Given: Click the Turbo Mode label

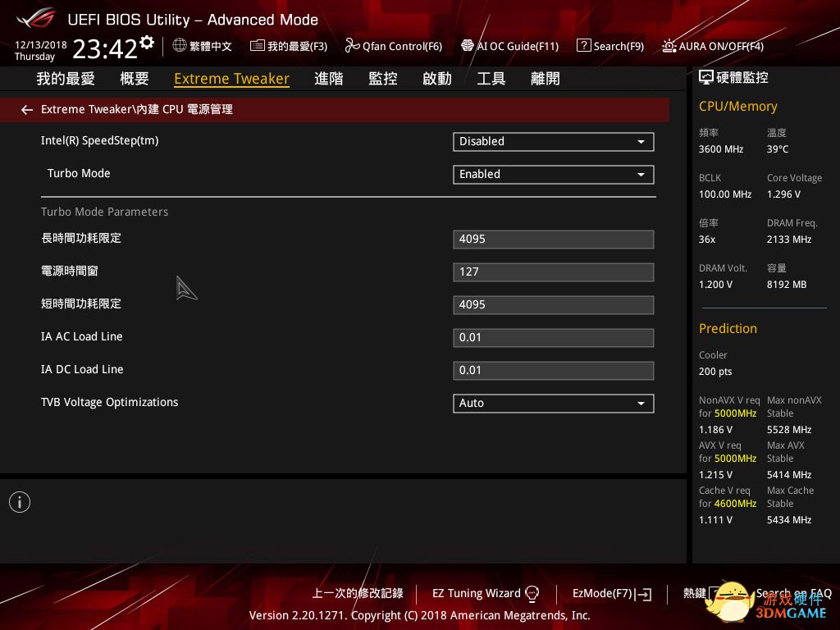Looking at the screenshot, I should 79,173.
